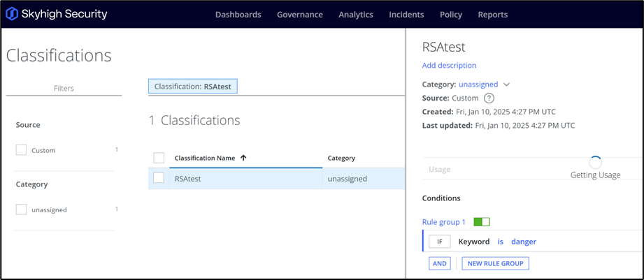The width and height of the screenshot is (644, 280).
Task: Expand the Category unassigned dropdown
Action: click(507, 84)
